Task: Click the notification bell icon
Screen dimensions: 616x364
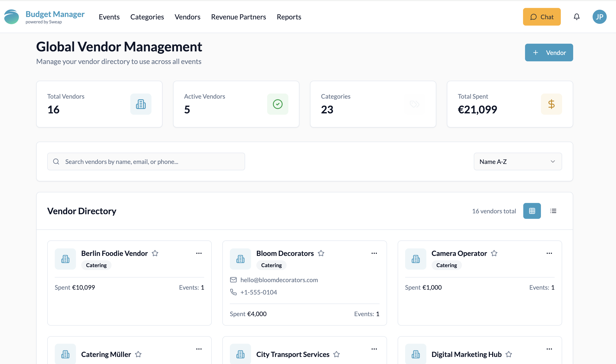Action: pyautogui.click(x=576, y=17)
